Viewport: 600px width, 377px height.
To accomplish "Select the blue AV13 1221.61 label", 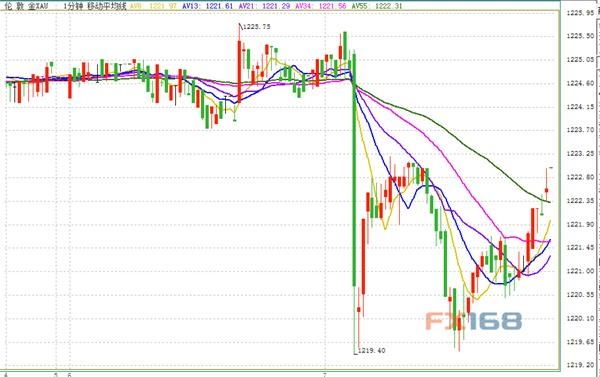I will (207, 6).
